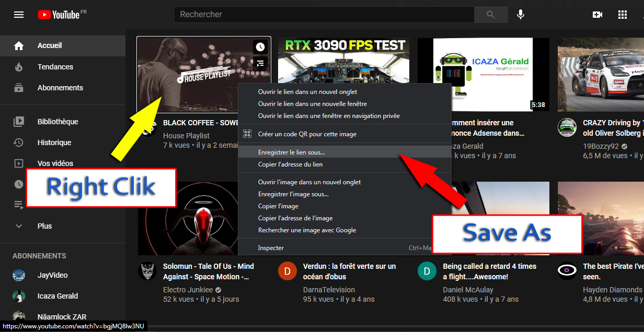Add House Playlist video to queue
644x332 pixels.
point(260,64)
